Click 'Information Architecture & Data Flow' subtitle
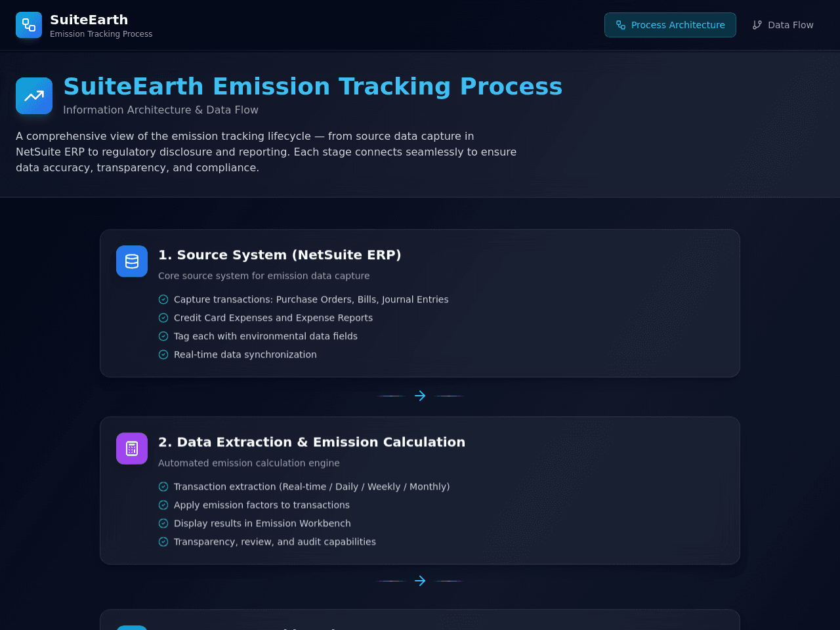The width and height of the screenshot is (840, 630). click(161, 110)
